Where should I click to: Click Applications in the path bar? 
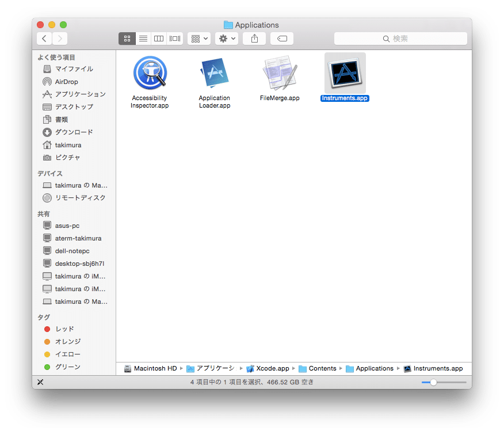click(369, 368)
